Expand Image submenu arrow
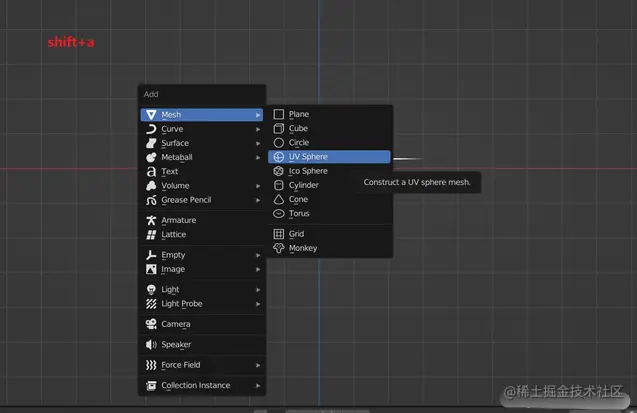The width and height of the screenshot is (637, 413). [x=258, y=270]
